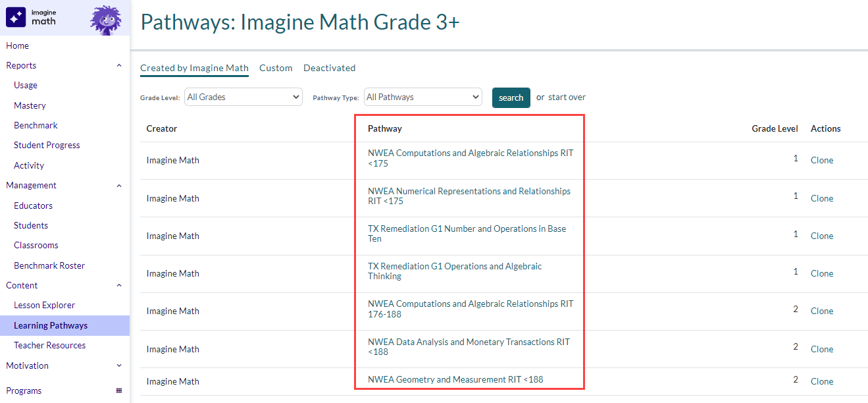Clone the NWEA Geometry and Measurement RIT <188 pathway
The width and height of the screenshot is (868, 403).
[822, 381]
